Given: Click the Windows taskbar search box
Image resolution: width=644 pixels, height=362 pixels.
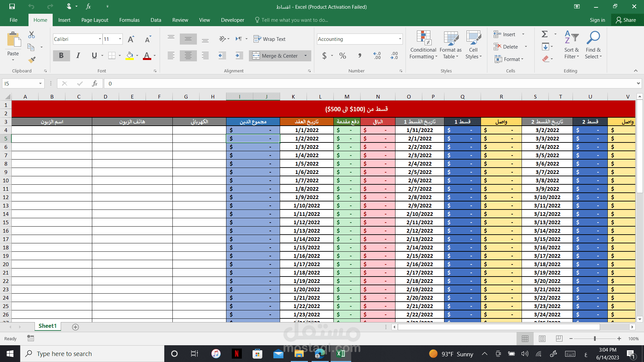Looking at the screenshot, I should point(92,354).
